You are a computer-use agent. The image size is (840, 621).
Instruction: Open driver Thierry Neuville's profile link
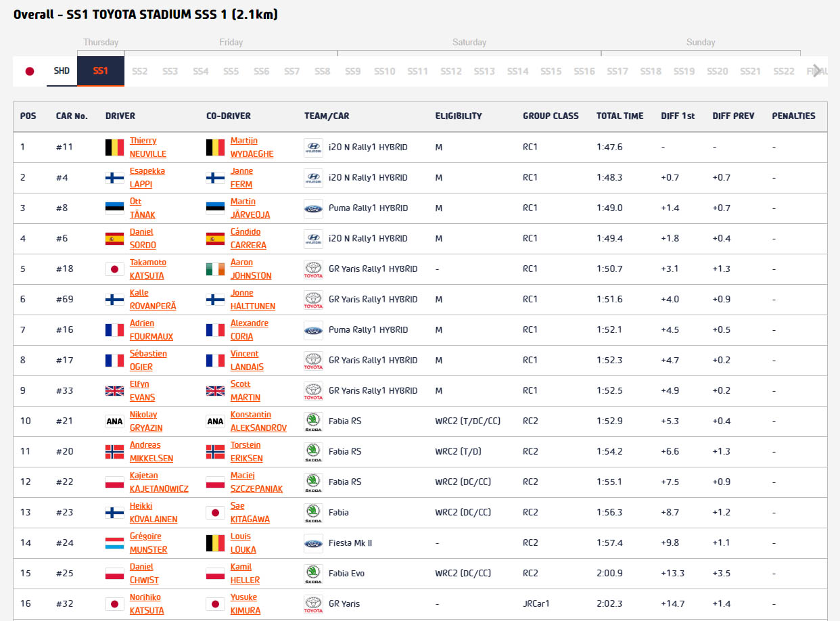[148, 147]
